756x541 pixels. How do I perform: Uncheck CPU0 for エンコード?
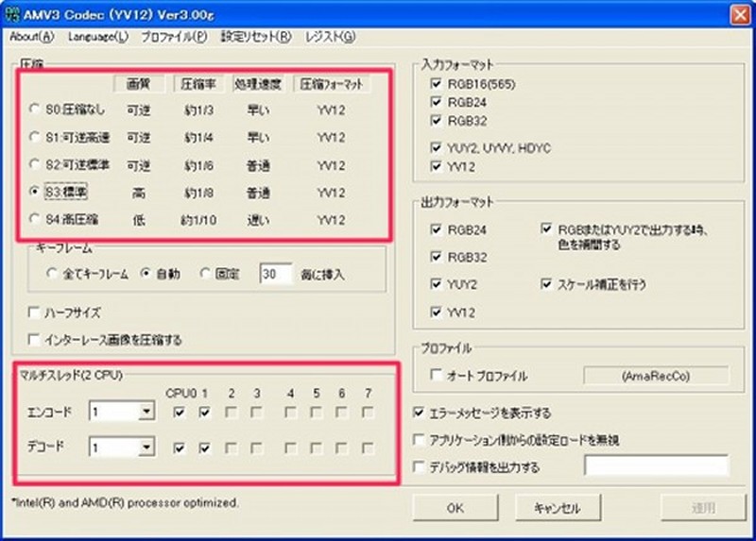(x=179, y=413)
